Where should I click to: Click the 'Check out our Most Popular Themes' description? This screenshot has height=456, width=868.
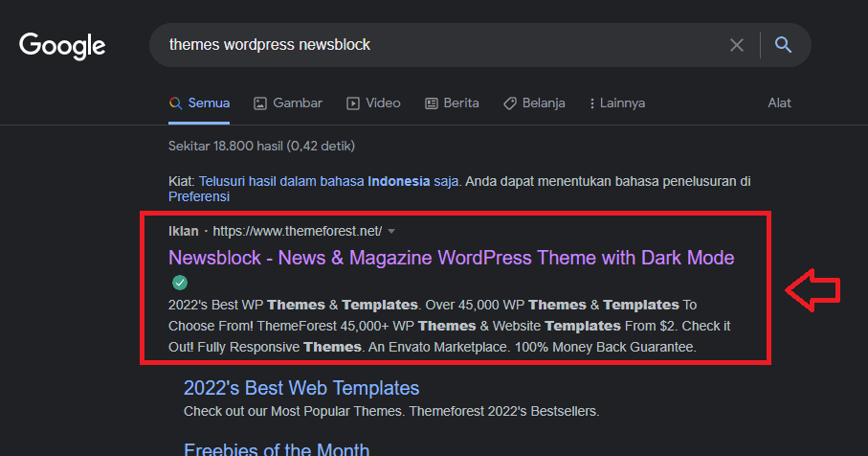click(391, 411)
